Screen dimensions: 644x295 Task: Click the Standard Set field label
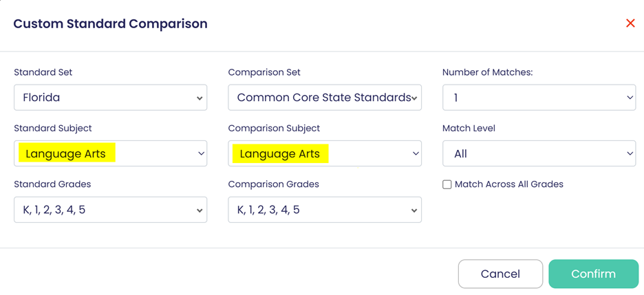43,72
